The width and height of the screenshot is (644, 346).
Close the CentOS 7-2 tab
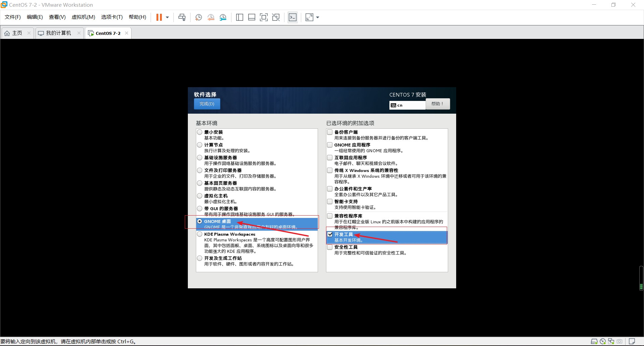point(126,33)
